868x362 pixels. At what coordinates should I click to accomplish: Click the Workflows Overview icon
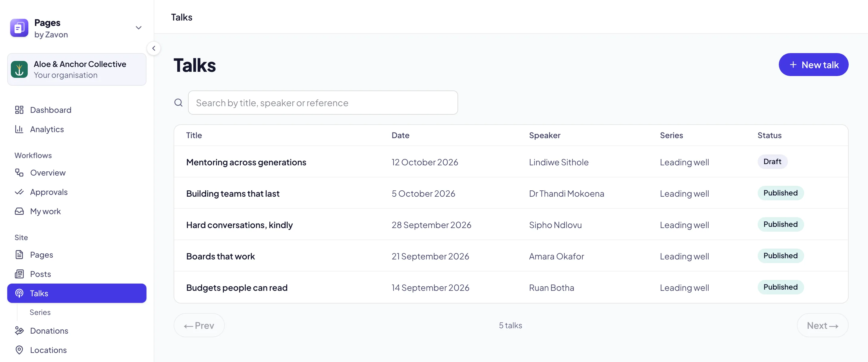point(19,172)
